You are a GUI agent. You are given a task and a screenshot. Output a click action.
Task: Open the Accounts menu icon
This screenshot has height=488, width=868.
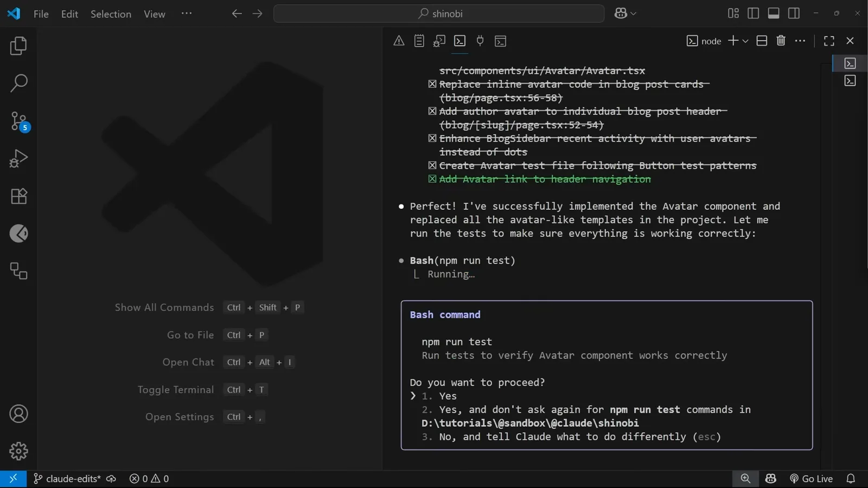click(18, 414)
